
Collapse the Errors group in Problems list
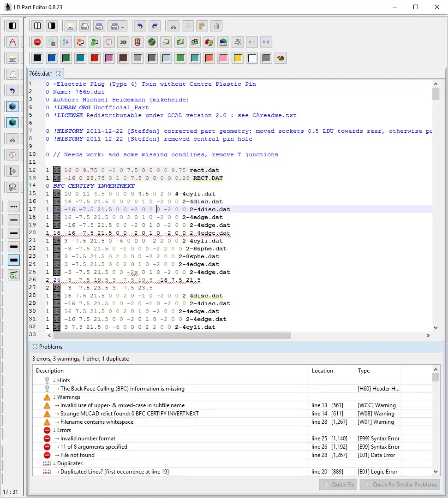(x=65, y=430)
